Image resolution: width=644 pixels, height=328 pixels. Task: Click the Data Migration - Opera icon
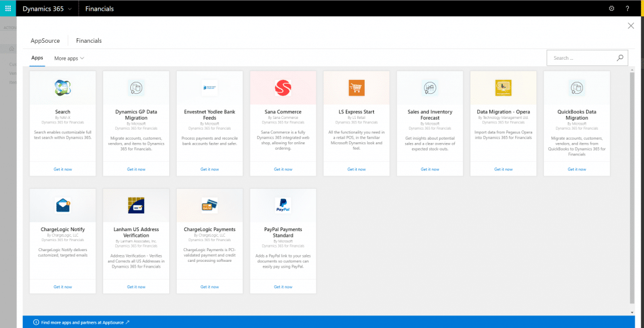[503, 88]
